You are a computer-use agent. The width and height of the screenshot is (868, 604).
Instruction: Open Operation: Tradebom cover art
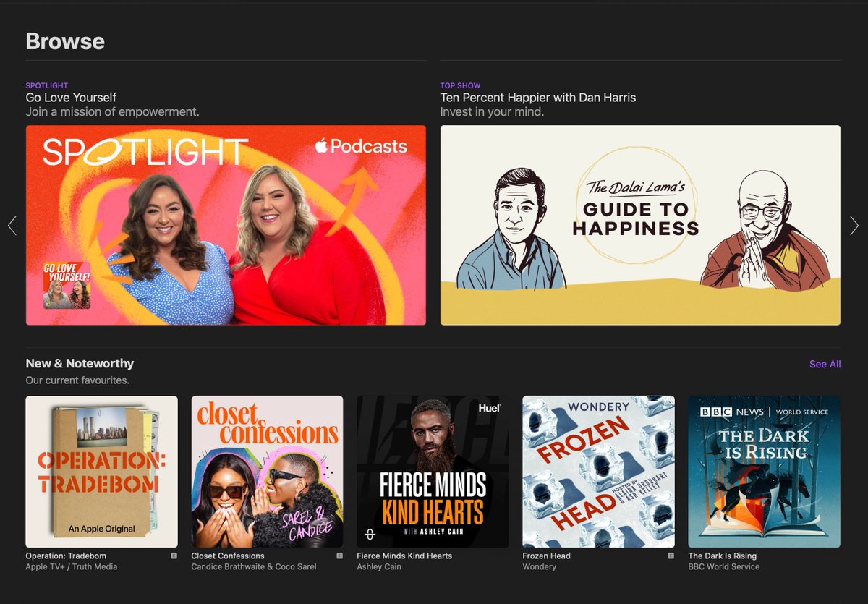(101, 472)
